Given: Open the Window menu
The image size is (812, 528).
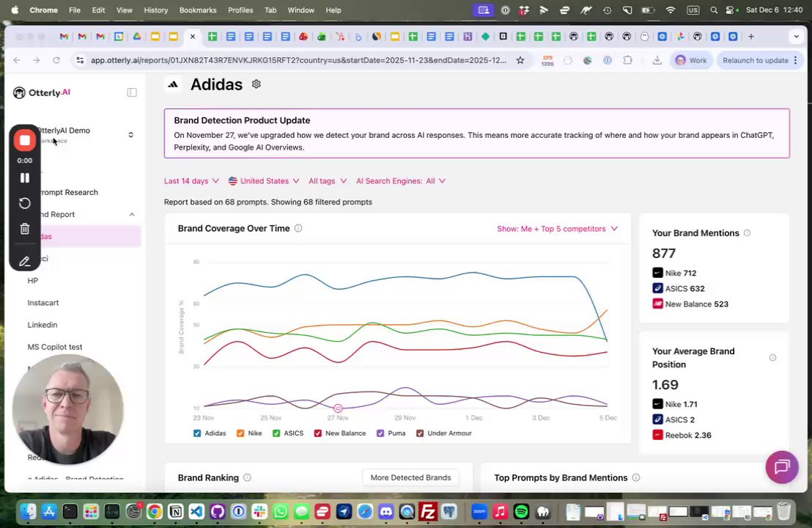Looking at the screenshot, I should pos(301,10).
